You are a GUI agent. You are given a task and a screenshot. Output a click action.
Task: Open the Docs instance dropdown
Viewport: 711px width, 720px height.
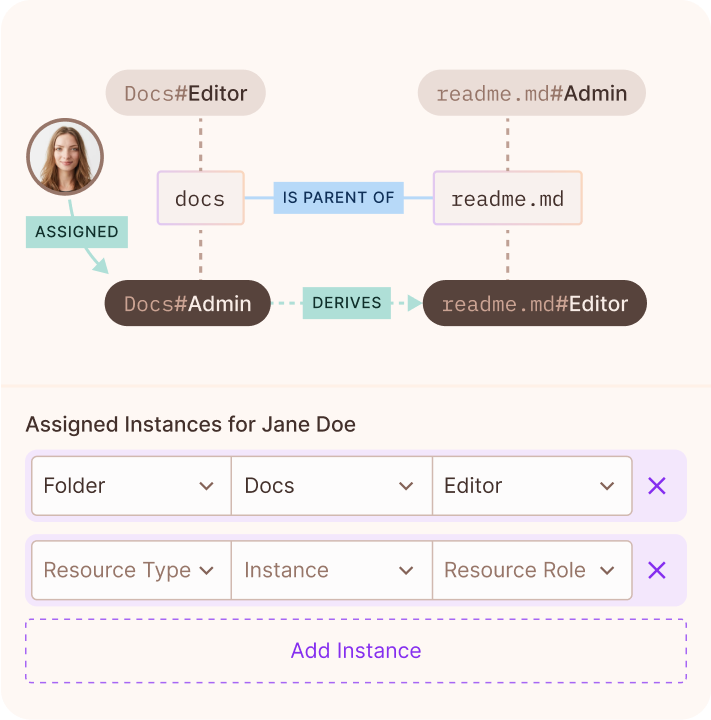click(x=331, y=486)
